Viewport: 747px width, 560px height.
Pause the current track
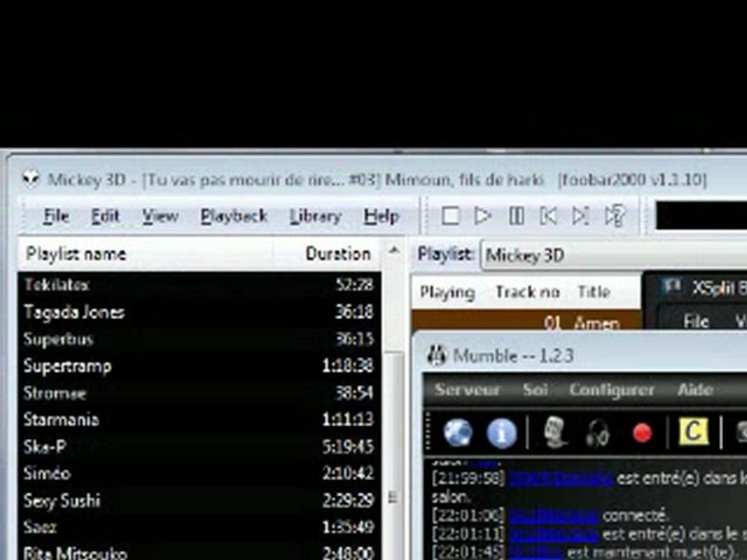tap(517, 215)
